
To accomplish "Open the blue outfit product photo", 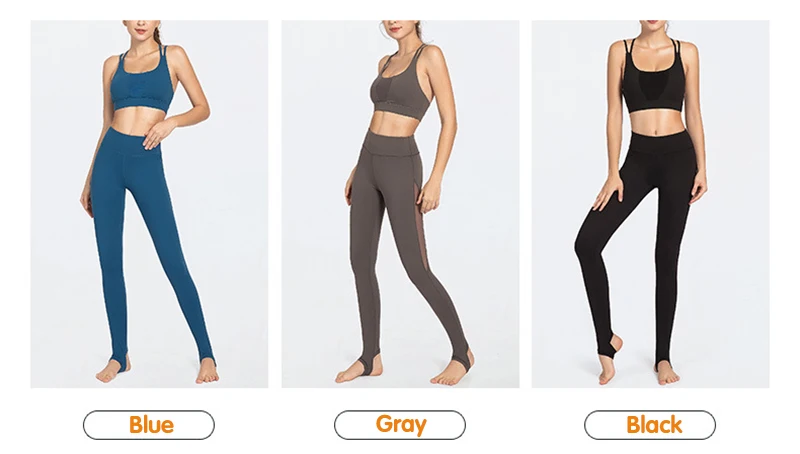I will [149, 204].
